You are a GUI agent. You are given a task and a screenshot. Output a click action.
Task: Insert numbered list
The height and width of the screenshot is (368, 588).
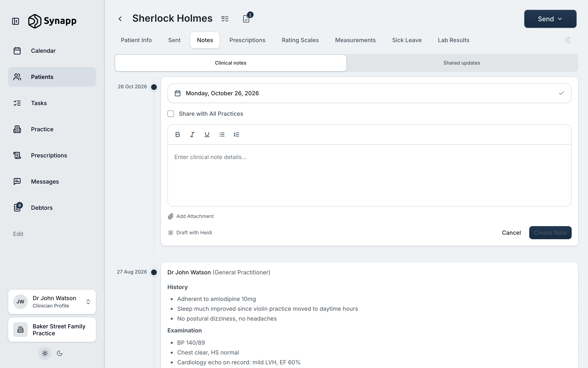pos(236,135)
